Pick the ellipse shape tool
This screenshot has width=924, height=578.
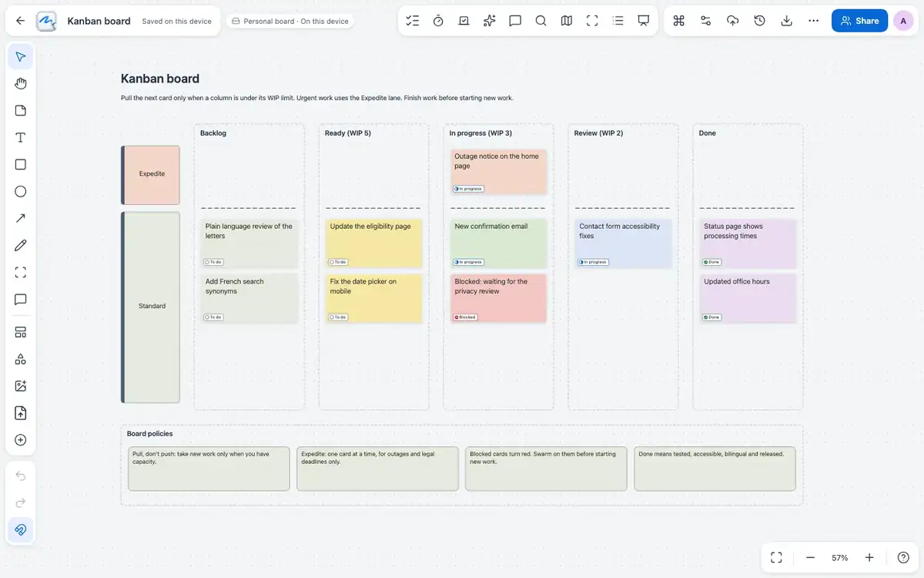point(21,191)
